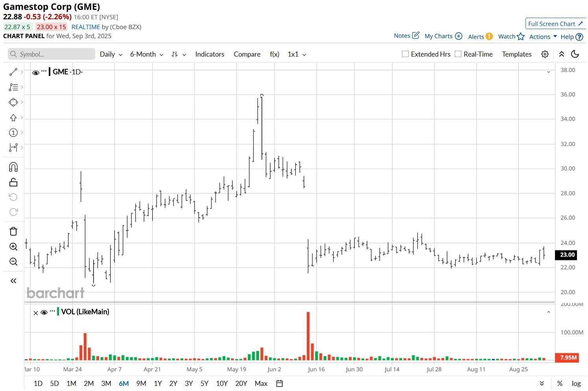Screen dimensions: 588x391
Task: Switch to percent scale
Action: [560, 384]
